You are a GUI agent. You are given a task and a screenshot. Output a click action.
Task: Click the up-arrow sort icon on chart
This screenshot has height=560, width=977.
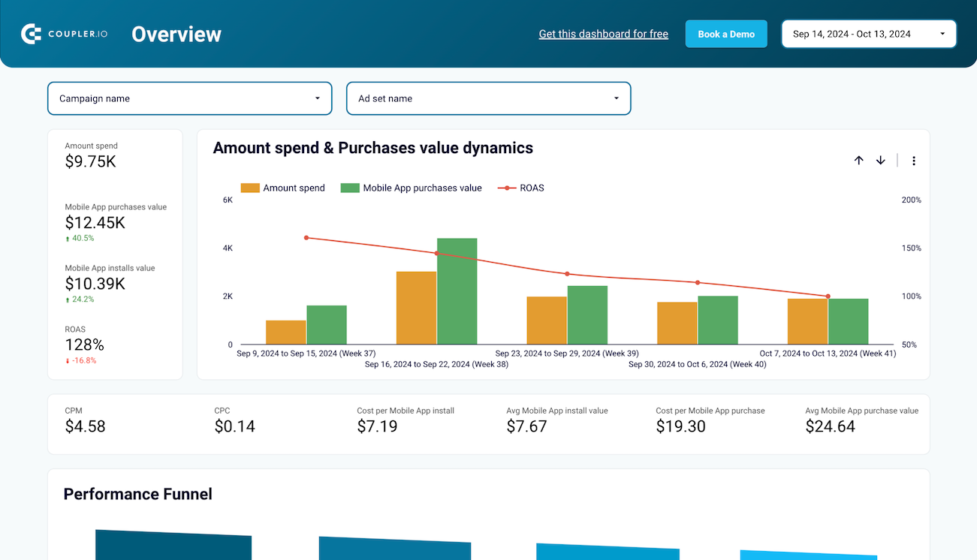pos(858,160)
